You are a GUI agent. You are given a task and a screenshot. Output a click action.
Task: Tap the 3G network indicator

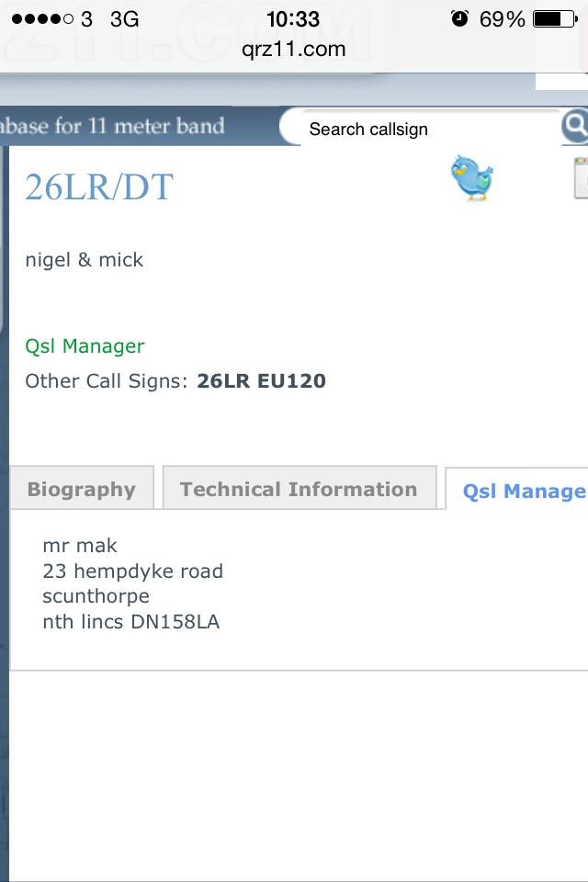pos(124,19)
